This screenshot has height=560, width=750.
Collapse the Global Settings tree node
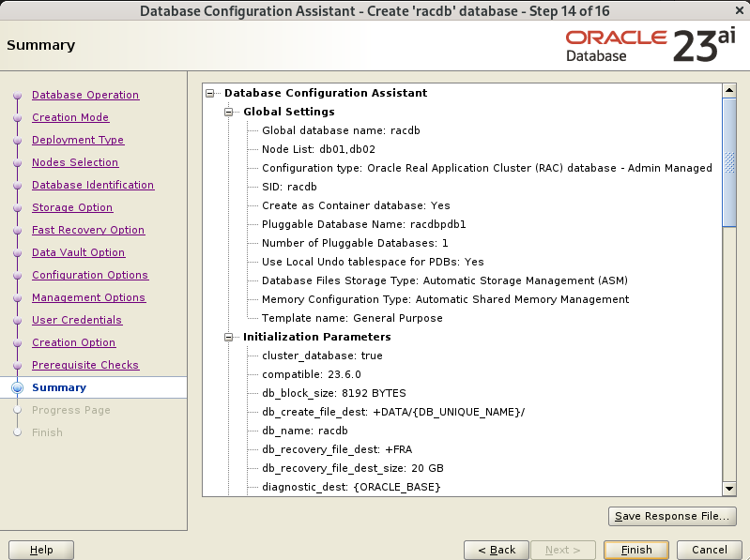click(229, 112)
